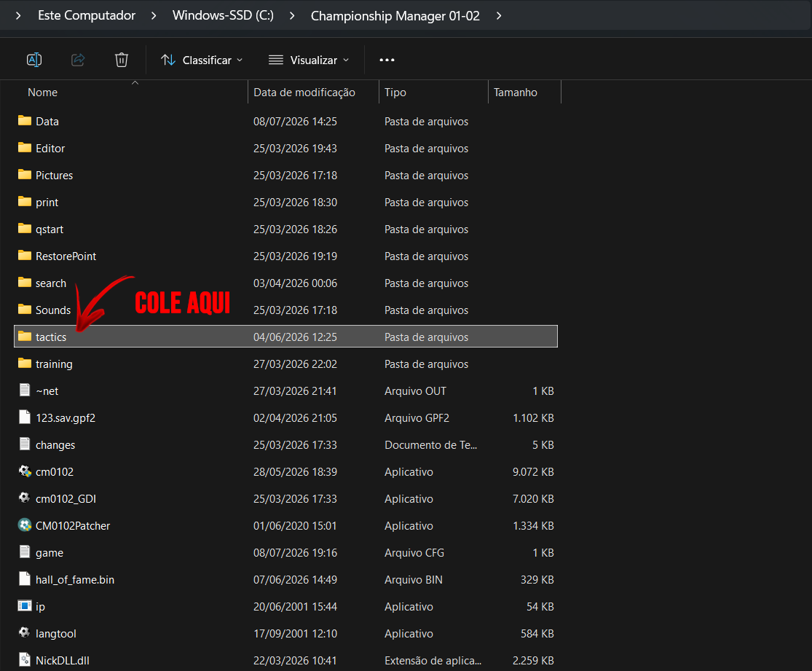Screen dimensions: 812x671
Task: Select the CM0102Patcher application icon
Action: tap(24, 525)
